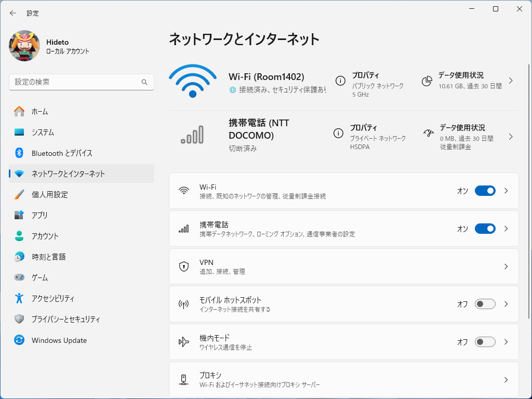Click the info icon next to Wi-Fi プロパティ
Viewport: 532px width, 399px height.
click(340, 81)
